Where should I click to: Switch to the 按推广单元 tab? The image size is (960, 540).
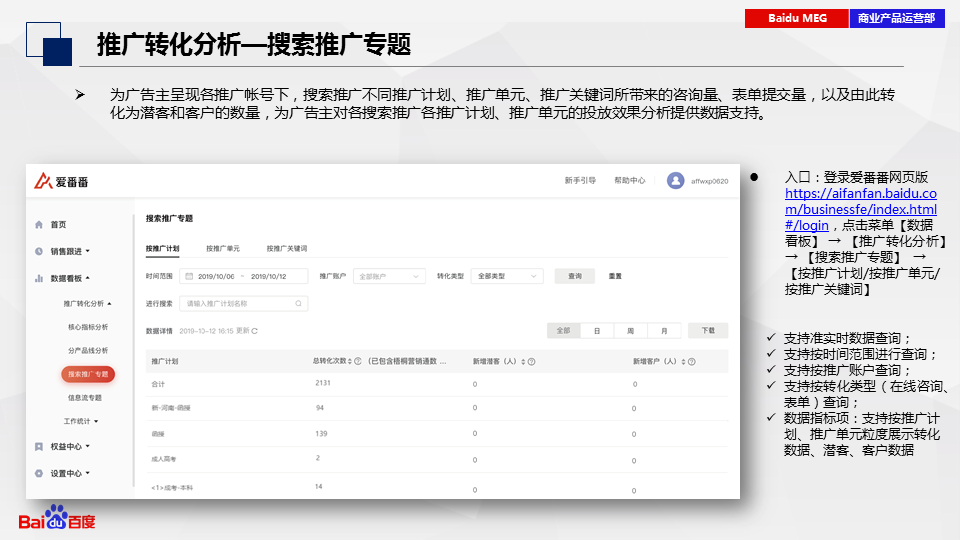tap(222, 248)
